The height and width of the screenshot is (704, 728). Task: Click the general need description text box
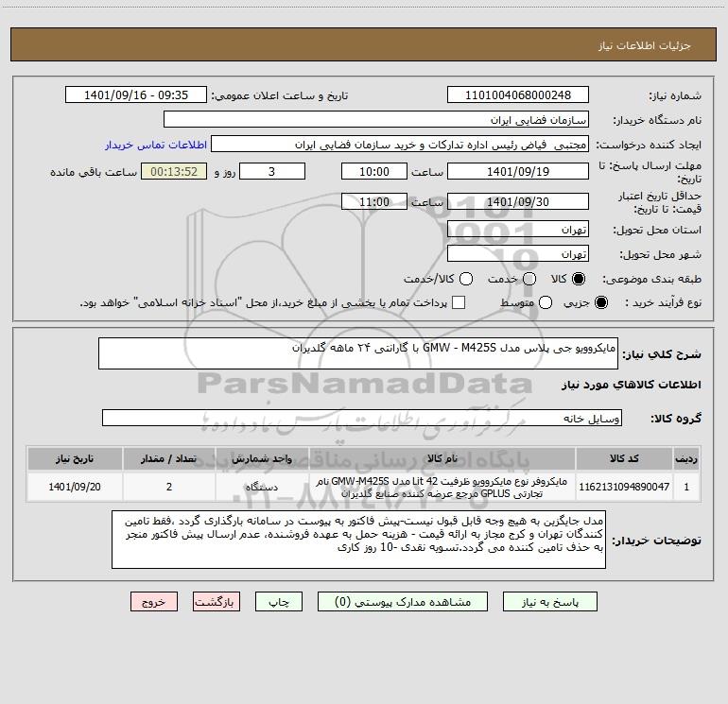tap(358, 353)
